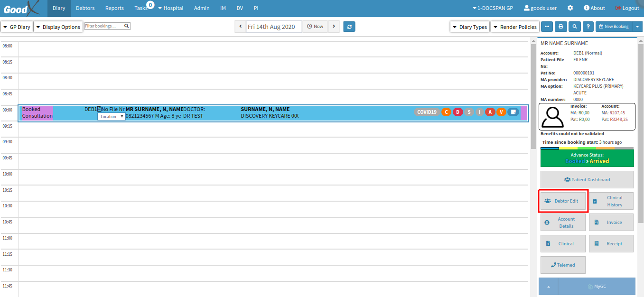The width and height of the screenshot is (644, 297).
Task: Open the booking notes icon
Action: 513,112
